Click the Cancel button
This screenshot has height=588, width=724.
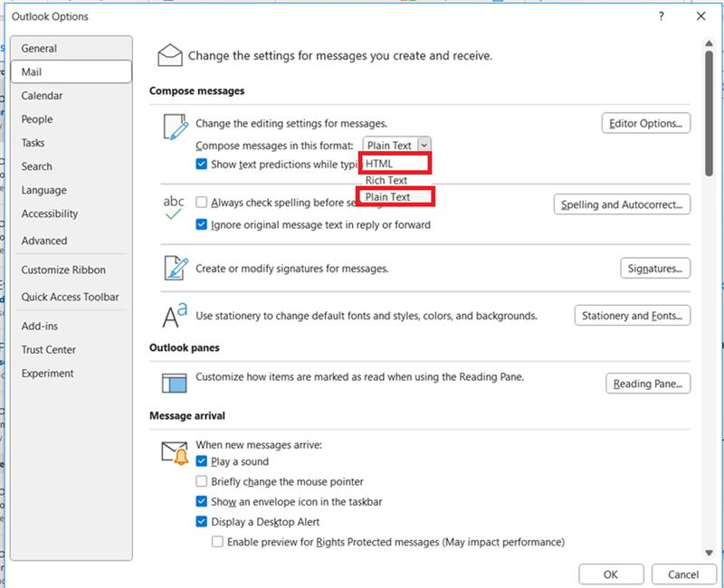683,574
